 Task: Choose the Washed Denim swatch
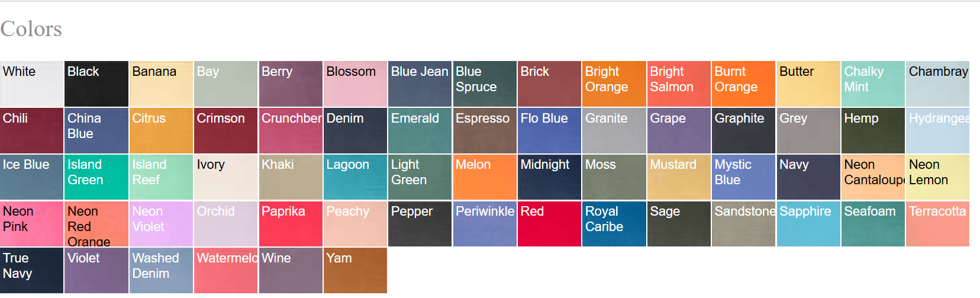pos(161,270)
